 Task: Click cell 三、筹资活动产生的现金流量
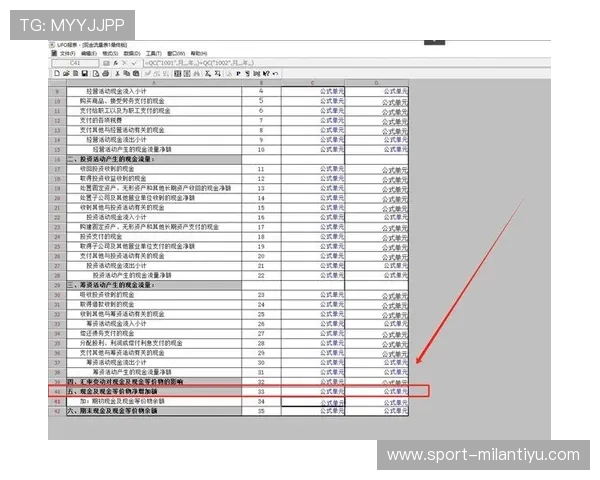click(x=154, y=285)
